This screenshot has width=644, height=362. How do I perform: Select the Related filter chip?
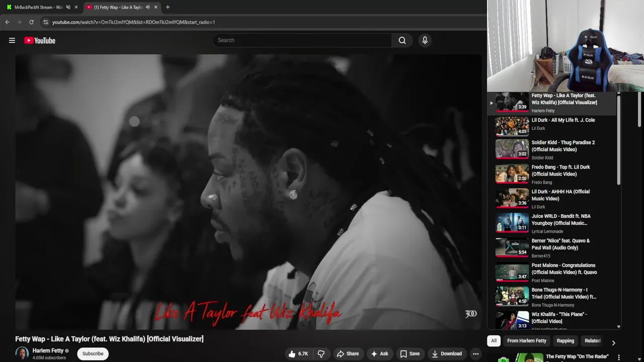click(592, 341)
